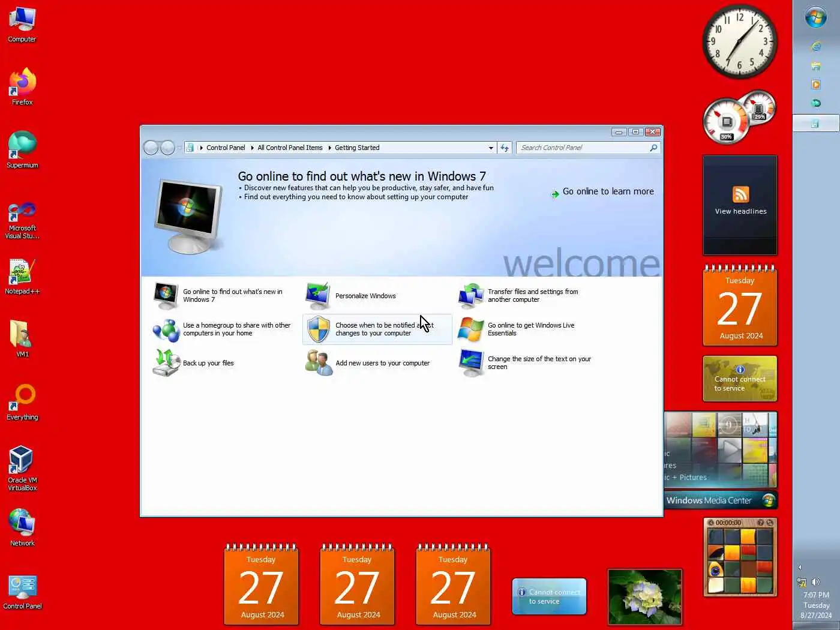This screenshot has width=840, height=630.
Task: Click the magnifier icon in Search Control Panel
Action: point(653,148)
